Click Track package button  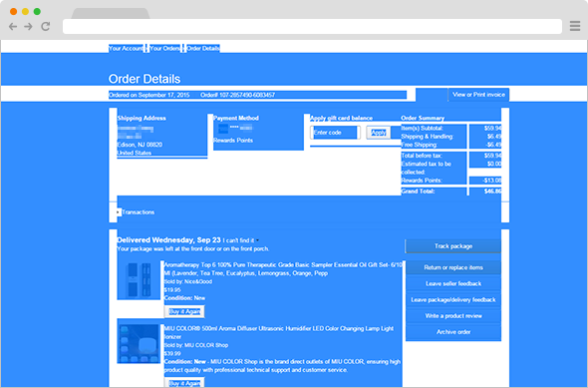453,246
